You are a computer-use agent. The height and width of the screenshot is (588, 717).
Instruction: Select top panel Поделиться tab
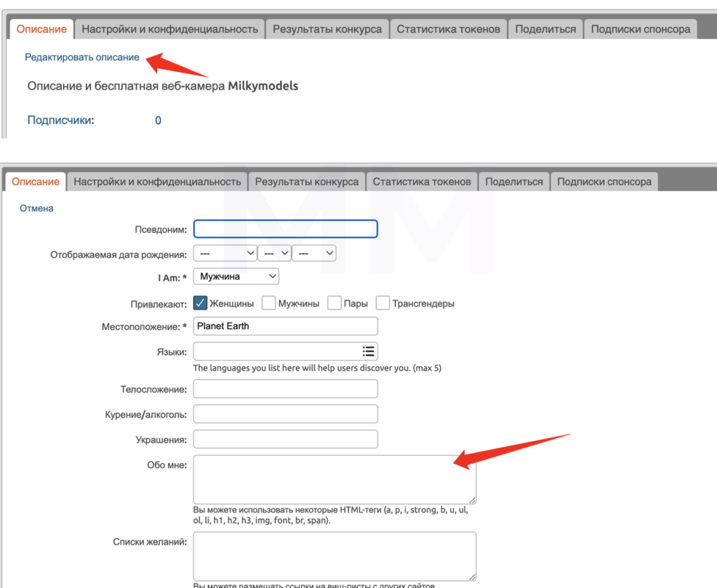pos(546,29)
